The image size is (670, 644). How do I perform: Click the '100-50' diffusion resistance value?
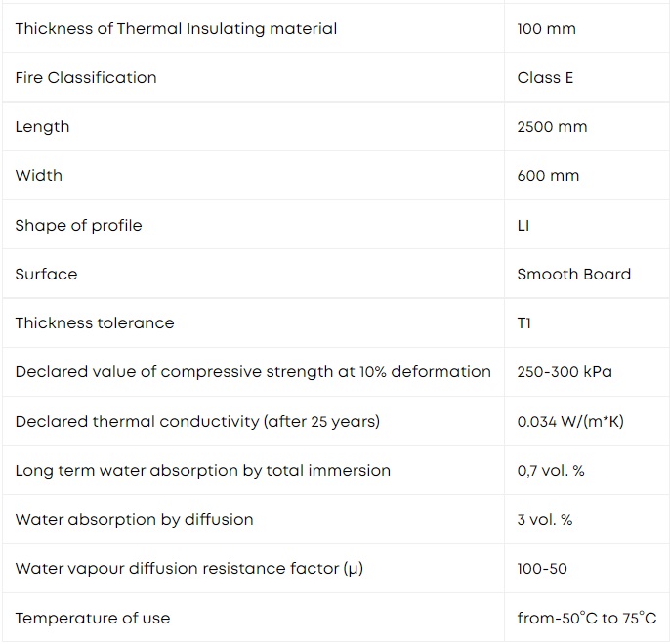click(x=542, y=569)
